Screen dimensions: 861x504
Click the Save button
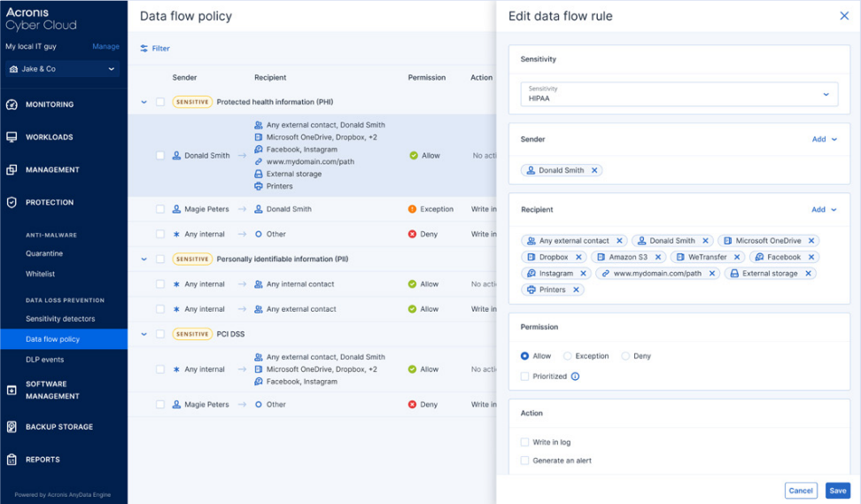click(x=836, y=490)
